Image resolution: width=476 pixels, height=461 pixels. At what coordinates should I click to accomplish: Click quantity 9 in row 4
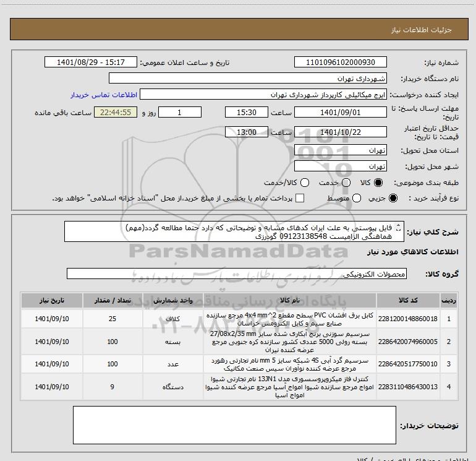[x=113, y=387]
